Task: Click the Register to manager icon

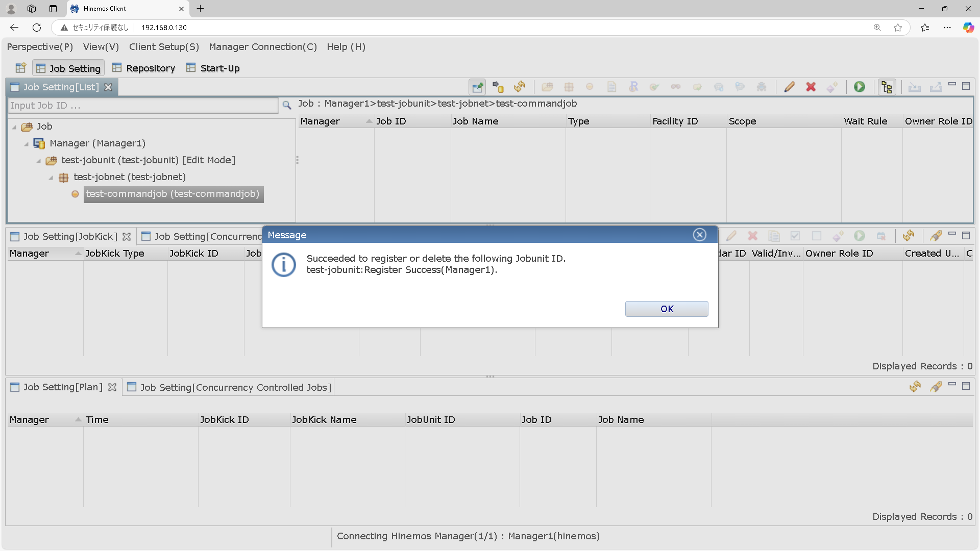Action: 498,87
